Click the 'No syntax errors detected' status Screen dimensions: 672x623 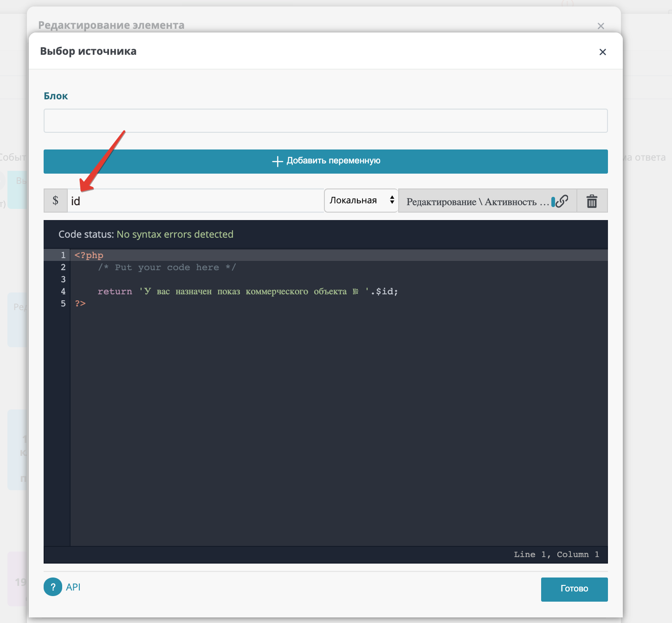coord(175,234)
